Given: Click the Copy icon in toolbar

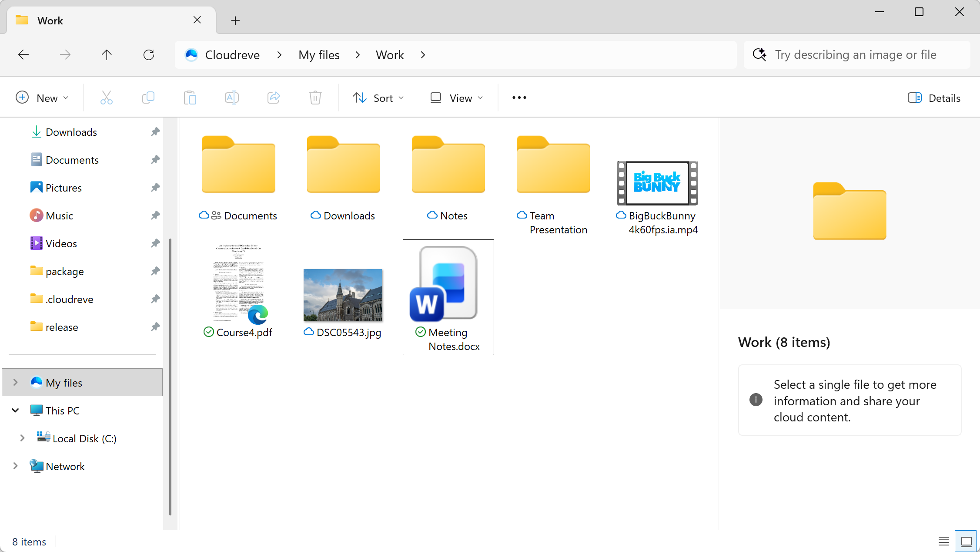Looking at the screenshot, I should tap(148, 98).
